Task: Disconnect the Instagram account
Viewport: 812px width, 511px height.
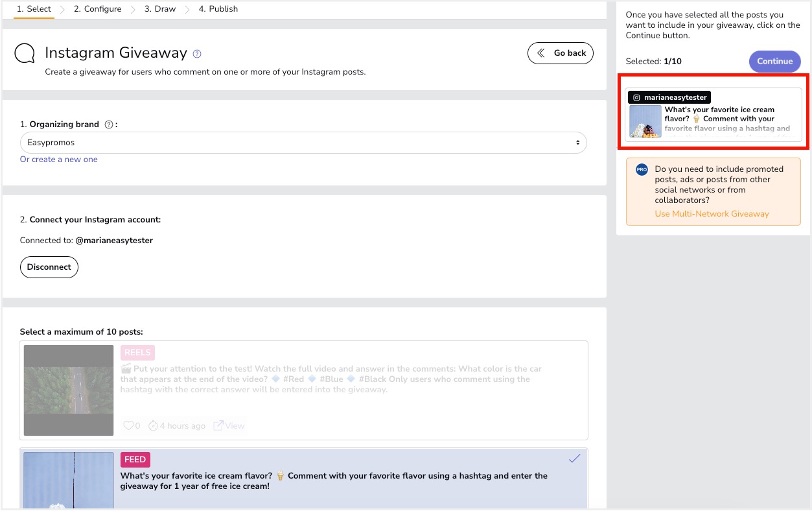Action: pyautogui.click(x=49, y=267)
